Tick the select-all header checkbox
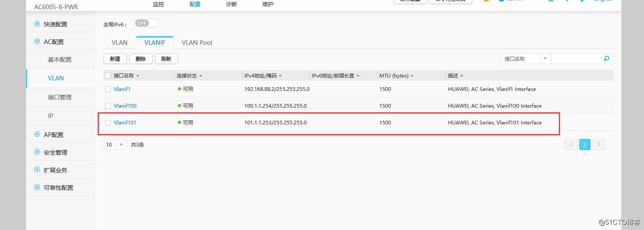Image resolution: width=644 pixels, height=230 pixels. [108, 75]
